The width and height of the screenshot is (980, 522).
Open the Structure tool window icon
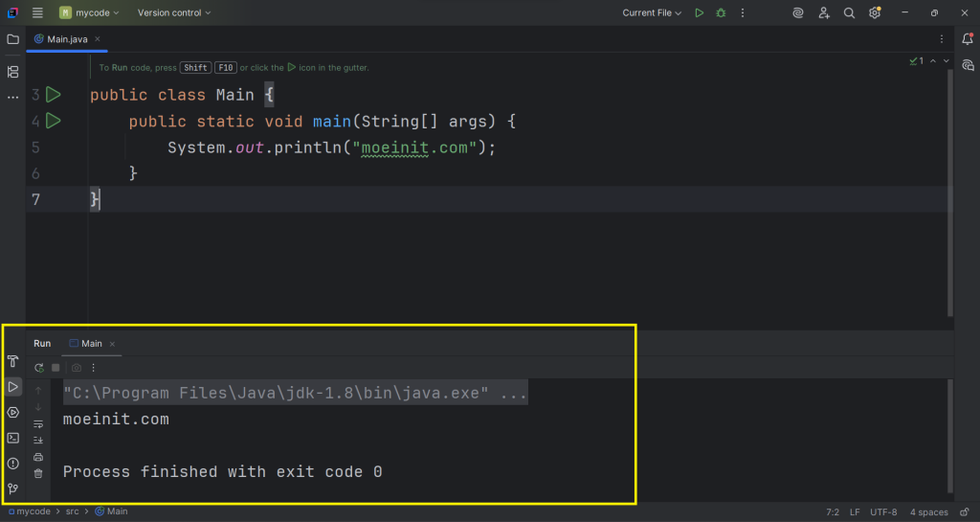point(12,72)
